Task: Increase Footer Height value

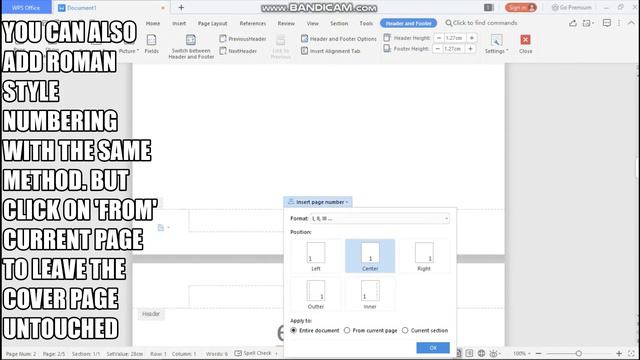Action: (471, 49)
